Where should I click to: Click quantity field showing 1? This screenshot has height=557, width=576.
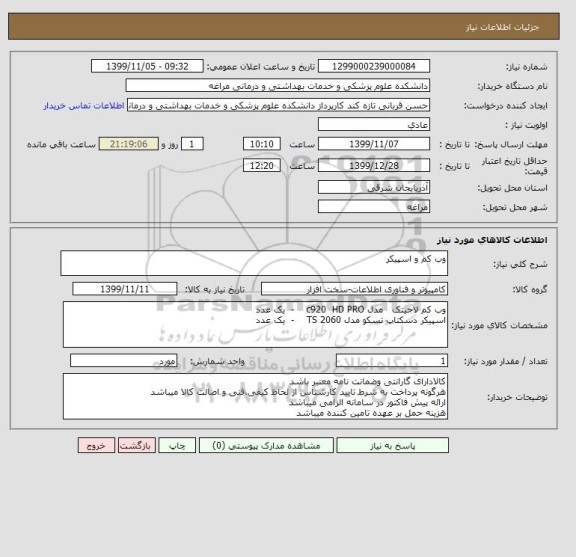(x=392, y=361)
